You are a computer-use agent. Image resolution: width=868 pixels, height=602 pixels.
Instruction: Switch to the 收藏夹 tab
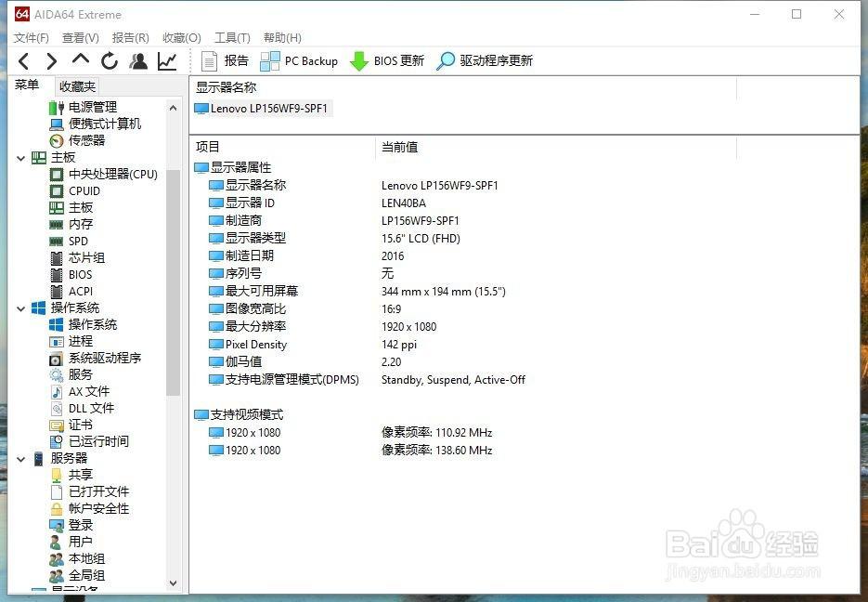click(x=77, y=86)
